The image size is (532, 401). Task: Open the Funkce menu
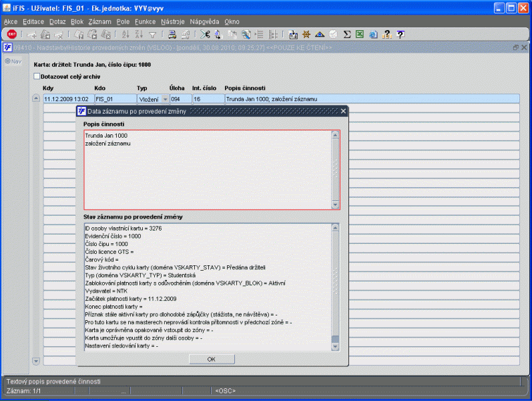146,22
